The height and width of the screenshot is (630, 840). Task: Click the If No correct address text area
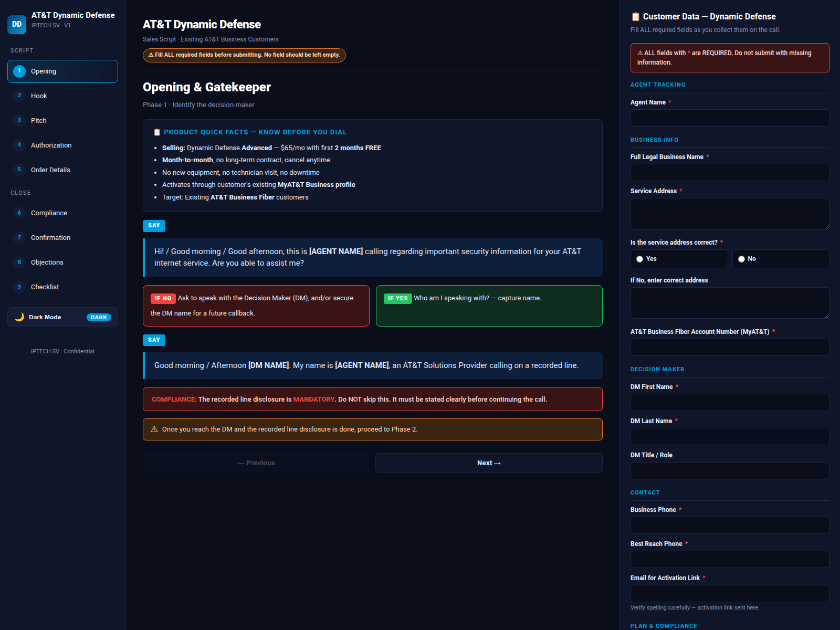(x=730, y=303)
